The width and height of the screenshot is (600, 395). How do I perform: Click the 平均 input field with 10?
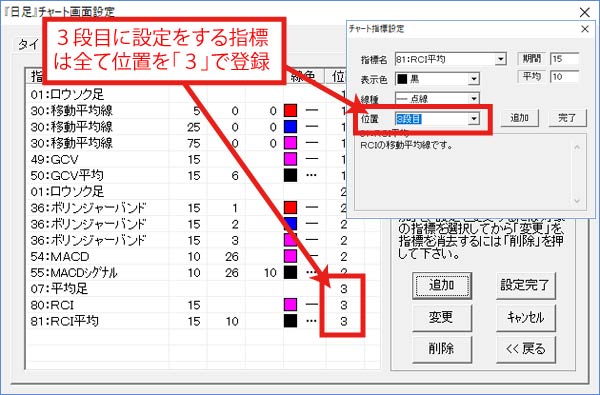[x=565, y=77]
